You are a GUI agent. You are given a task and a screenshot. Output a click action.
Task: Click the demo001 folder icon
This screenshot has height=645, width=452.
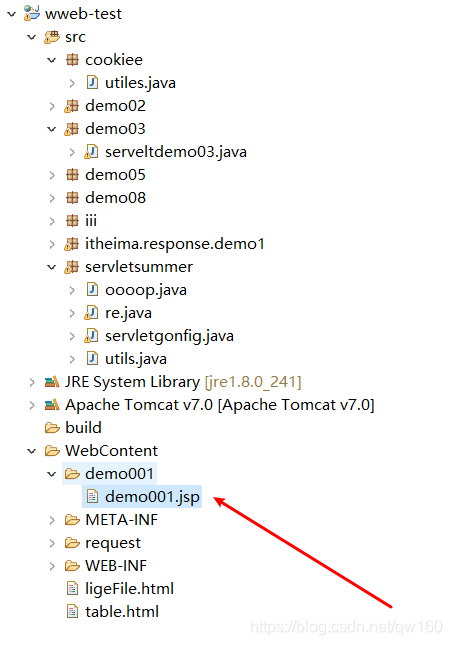(x=72, y=474)
